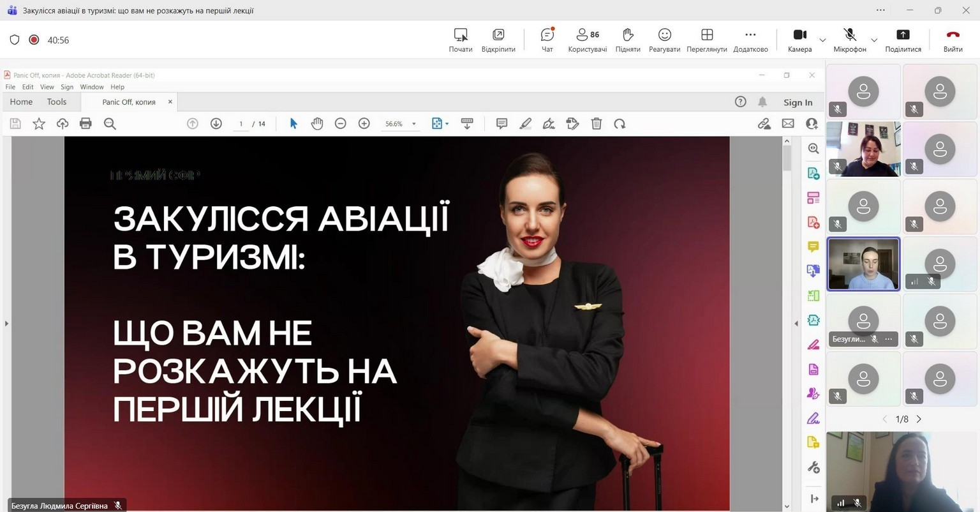The width and height of the screenshot is (980, 512).
Task: Click the delete trash icon in toolbar
Action: pyautogui.click(x=597, y=124)
